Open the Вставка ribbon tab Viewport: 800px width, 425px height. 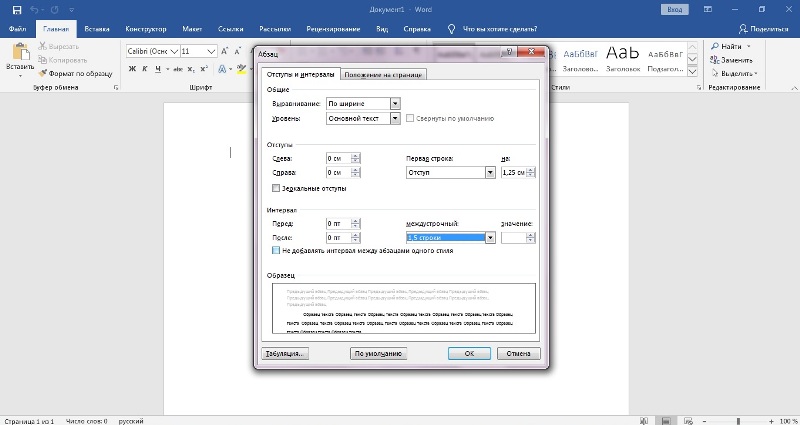point(97,30)
